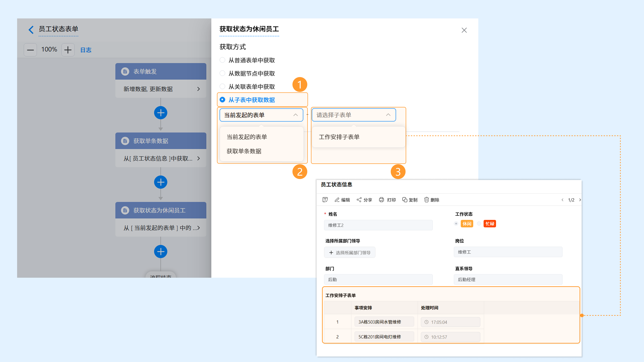644x362 pixels.
Task: Click the 5C栋201房间电灯维修 cell
Action: click(x=384, y=337)
